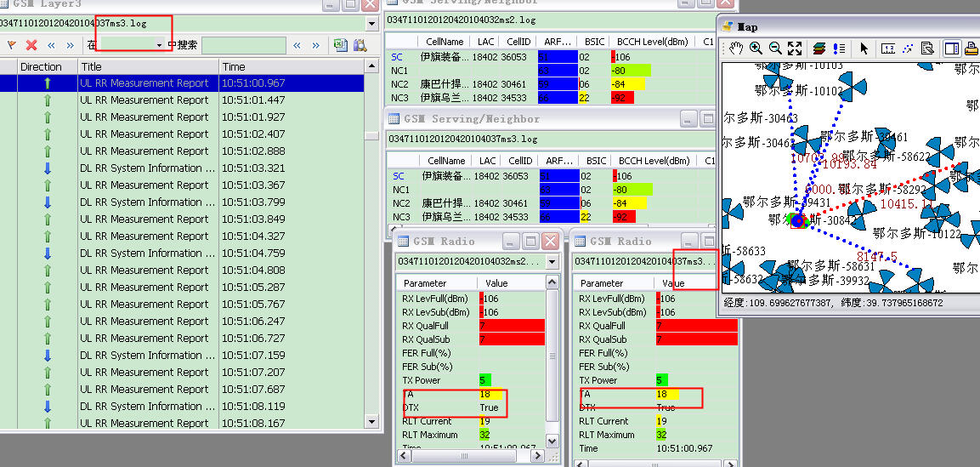Screen dimensions: 980x467
Task: Open the Layer3 log file dropdown
Action: tap(372, 25)
